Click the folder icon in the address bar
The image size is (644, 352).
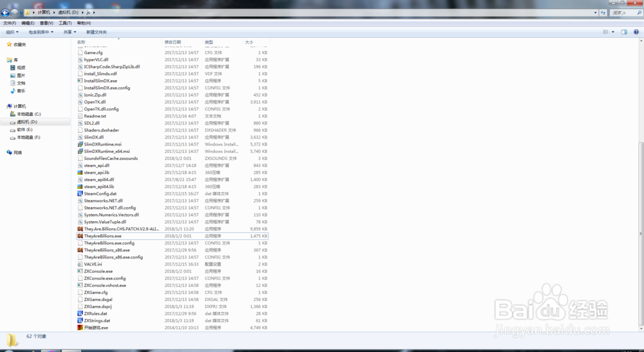point(28,13)
